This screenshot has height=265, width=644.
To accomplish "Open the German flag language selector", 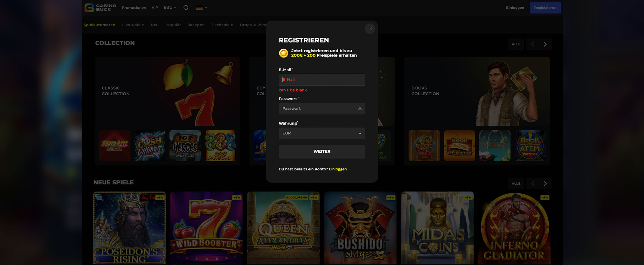I will pos(202,8).
